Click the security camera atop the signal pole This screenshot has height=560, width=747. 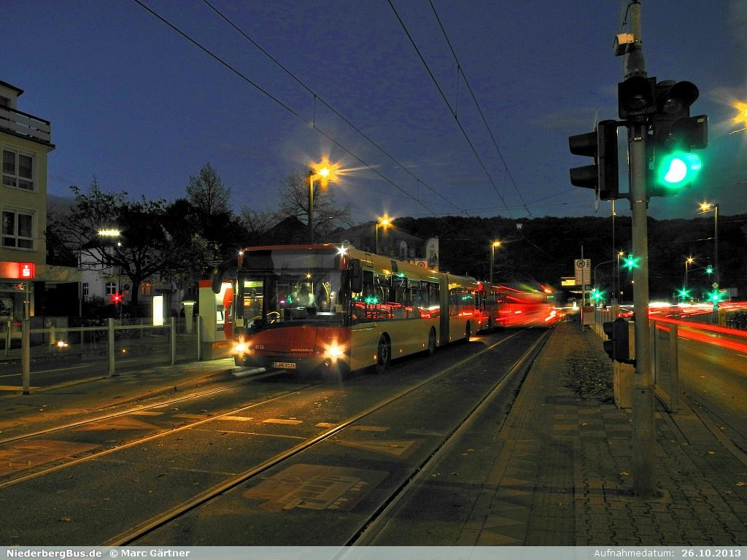coord(623,44)
